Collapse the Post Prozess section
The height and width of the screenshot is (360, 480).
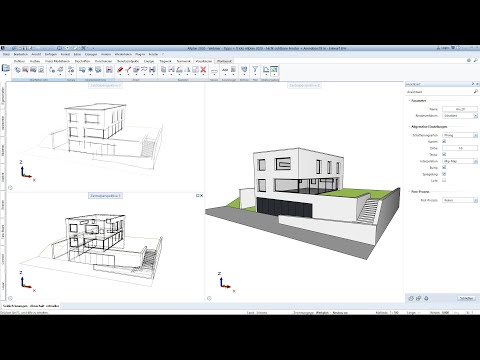(409, 192)
